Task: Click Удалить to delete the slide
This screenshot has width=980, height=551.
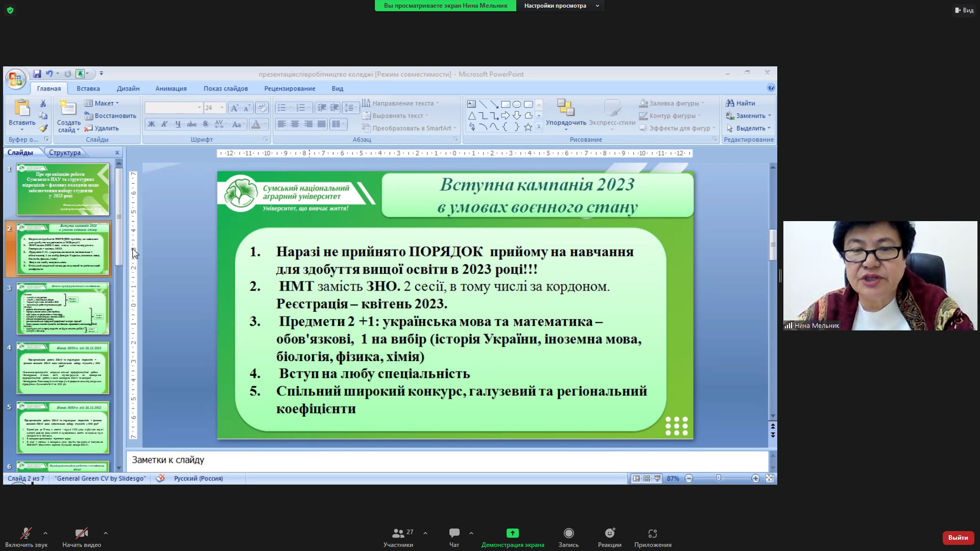Action: 102,128
